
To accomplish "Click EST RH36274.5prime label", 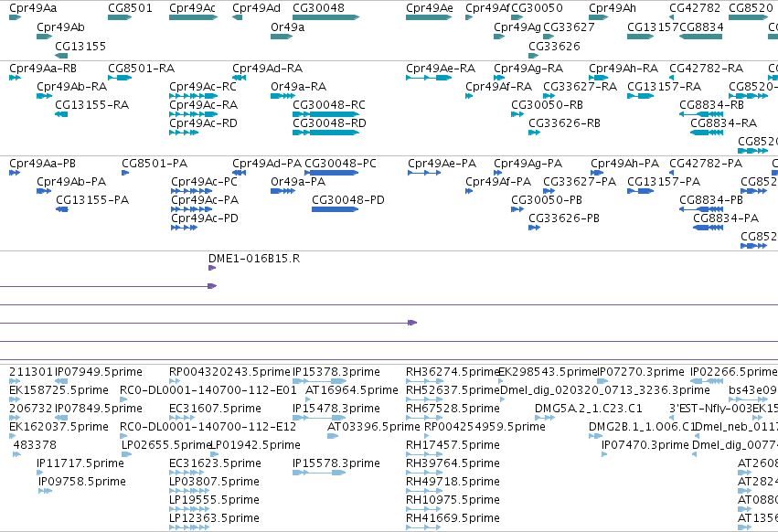I will pyautogui.click(x=453, y=372).
